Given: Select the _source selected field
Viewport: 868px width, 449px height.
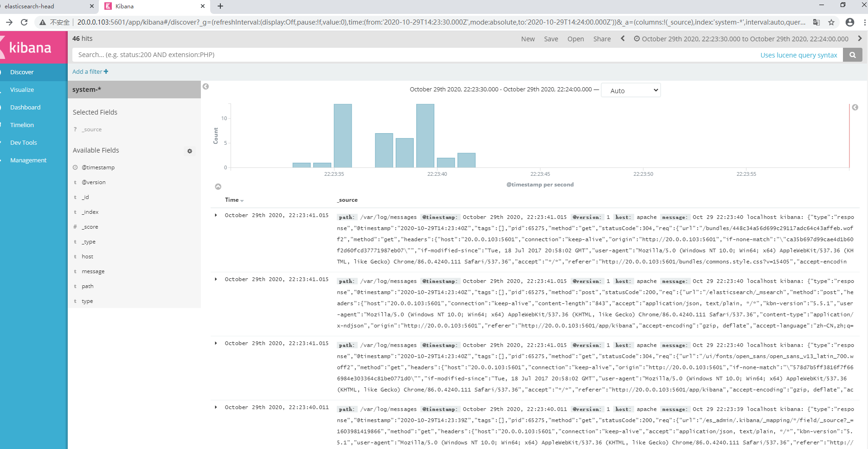Looking at the screenshot, I should click(91, 129).
